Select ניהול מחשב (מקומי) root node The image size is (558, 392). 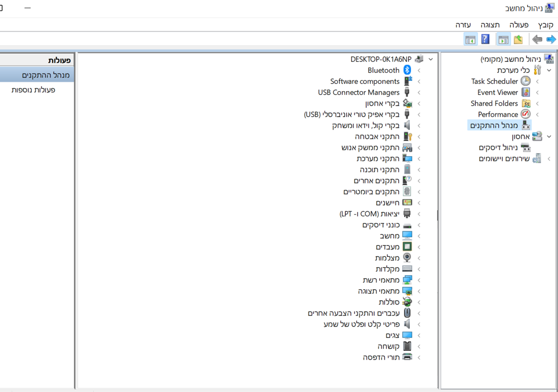point(510,59)
